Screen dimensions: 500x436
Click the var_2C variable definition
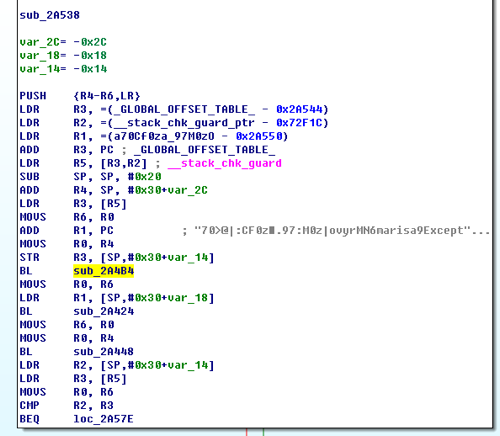[x=63, y=42]
